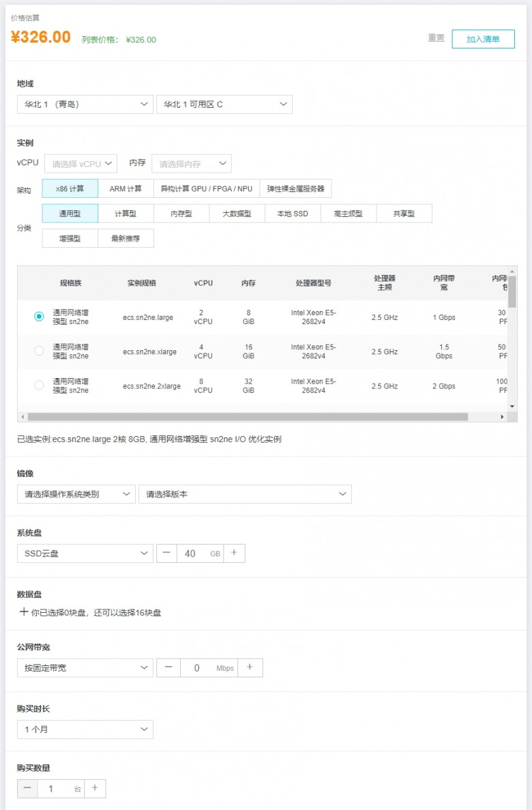Choose the 共享型 category
The width and height of the screenshot is (532, 810).
coord(404,214)
